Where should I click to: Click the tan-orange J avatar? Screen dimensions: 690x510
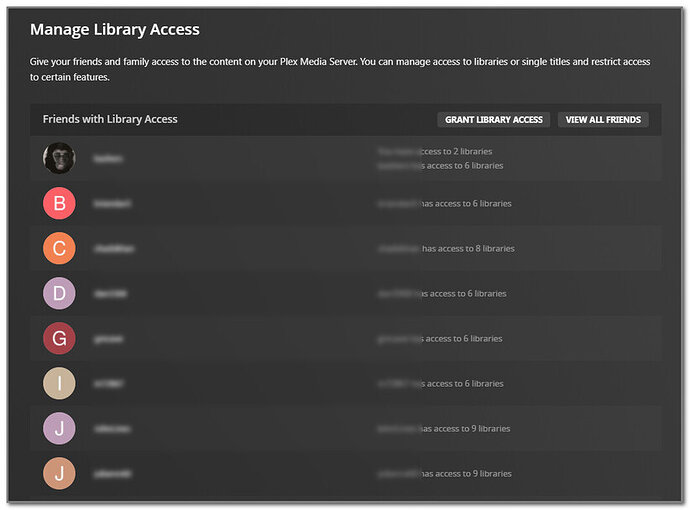(x=59, y=473)
